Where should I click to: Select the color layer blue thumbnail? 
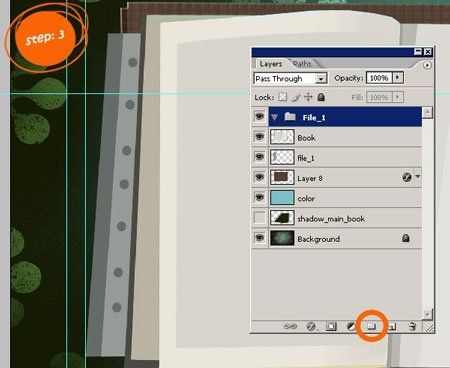click(x=282, y=198)
